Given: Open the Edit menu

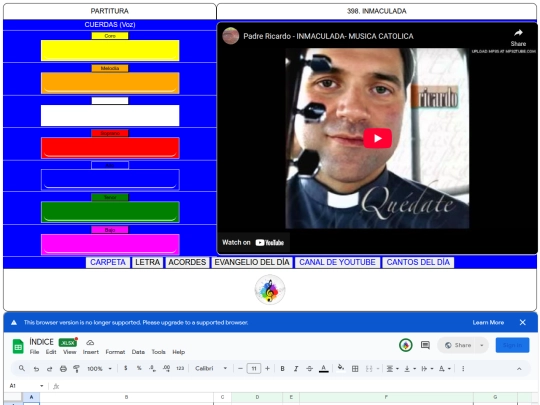Looking at the screenshot, I should tap(51, 352).
